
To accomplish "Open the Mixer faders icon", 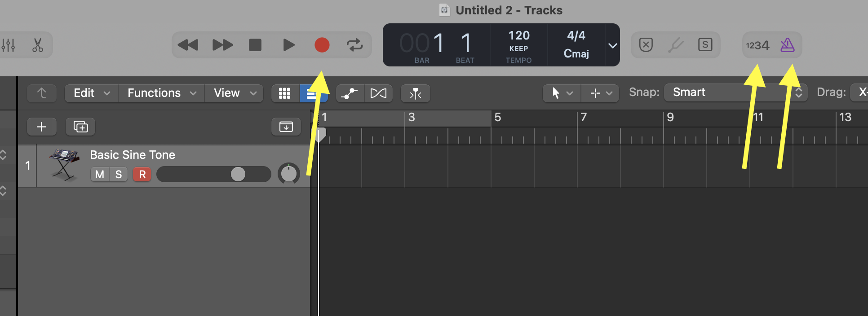I will coord(9,45).
